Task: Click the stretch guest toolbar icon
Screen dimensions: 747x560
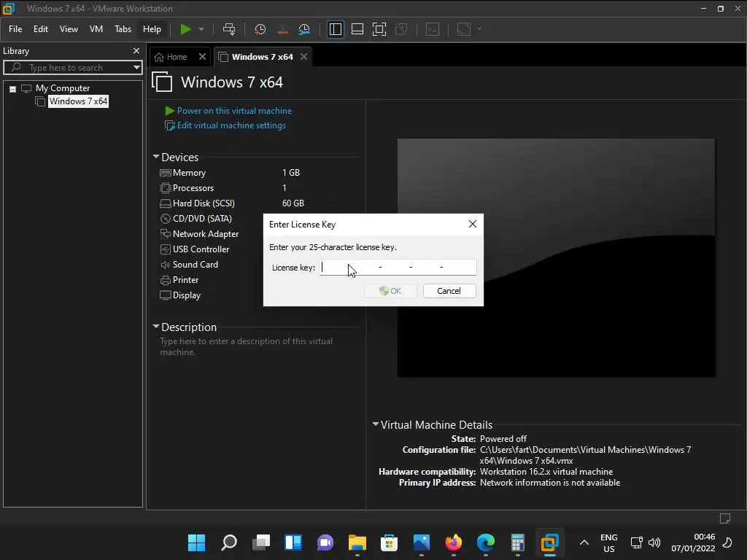Action: click(464, 29)
